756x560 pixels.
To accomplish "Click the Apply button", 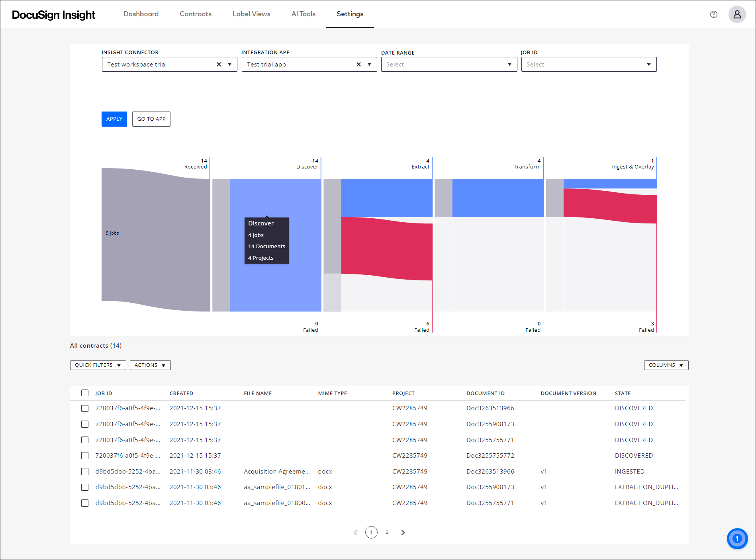I will pos(114,119).
